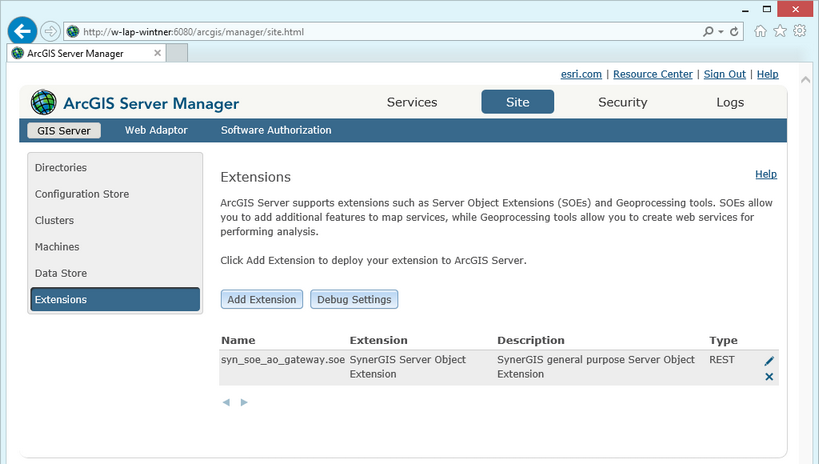
Task: Click the Debug Settings button
Action: (354, 299)
